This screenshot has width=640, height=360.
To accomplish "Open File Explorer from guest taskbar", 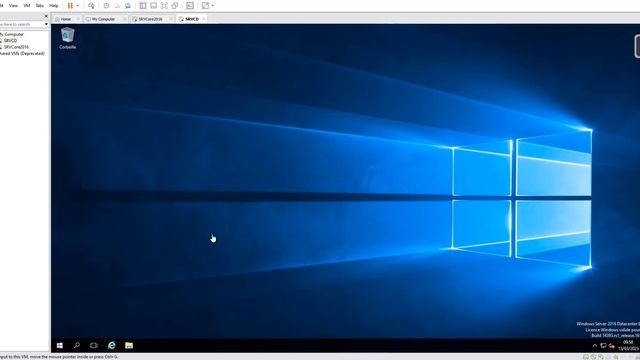I will point(129,345).
